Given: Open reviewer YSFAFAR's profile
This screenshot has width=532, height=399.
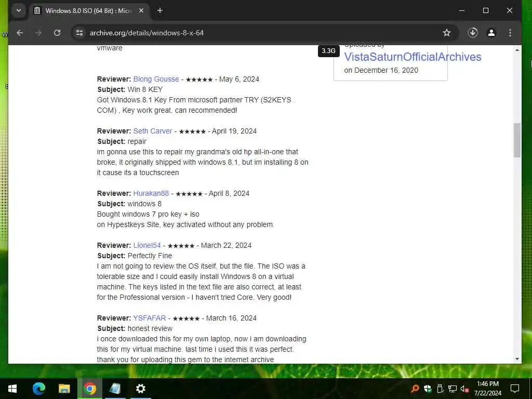Looking at the screenshot, I should (x=150, y=318).
